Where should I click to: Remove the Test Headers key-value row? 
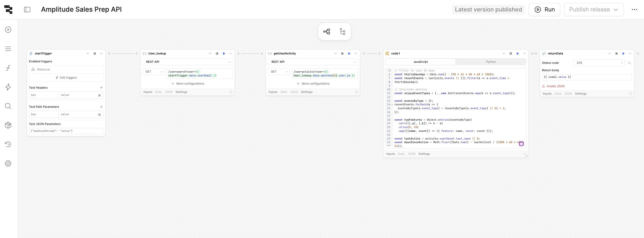[x=99, y=95]
